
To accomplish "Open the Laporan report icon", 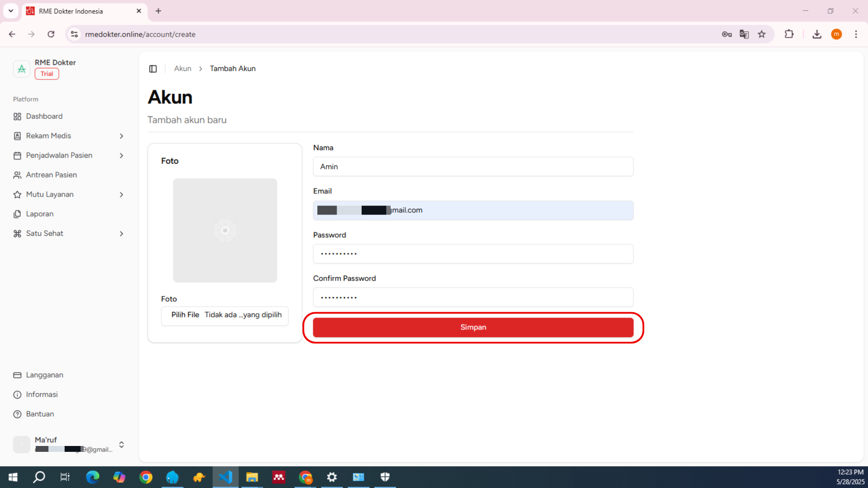I will (x=17, y=214).
